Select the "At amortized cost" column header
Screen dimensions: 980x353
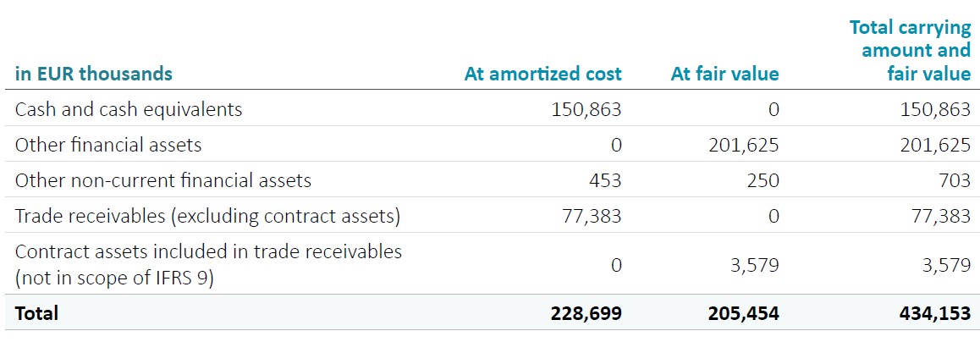[x=542, y=74]
